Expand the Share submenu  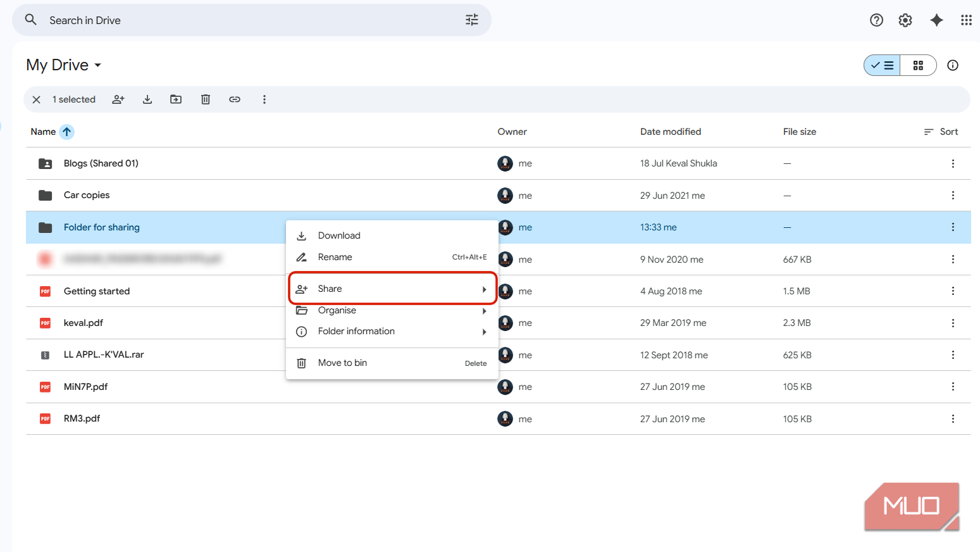point(392,289)
